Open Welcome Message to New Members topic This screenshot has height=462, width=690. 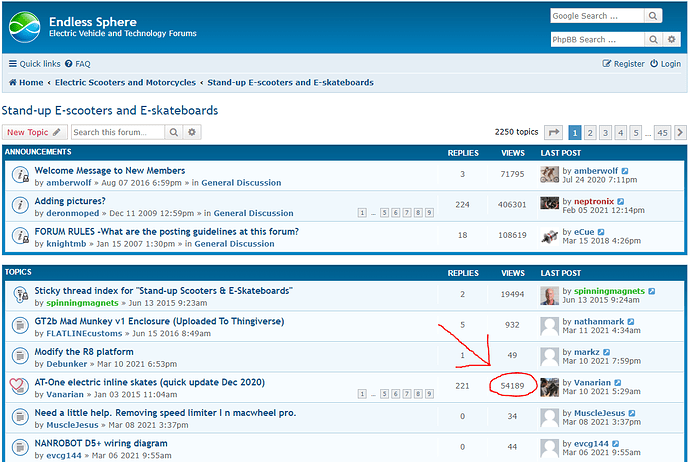click(x=110, y=170)
